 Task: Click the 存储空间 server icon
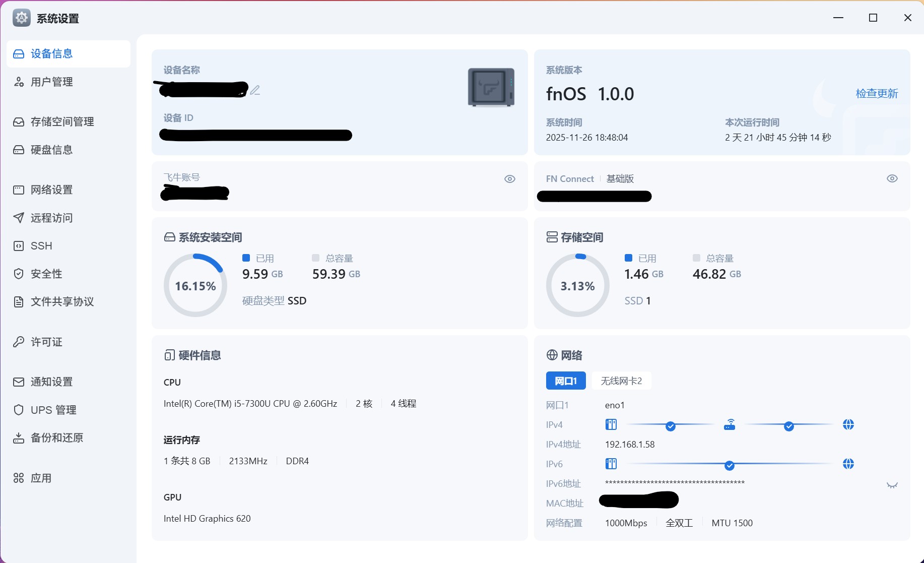[552, 237]
